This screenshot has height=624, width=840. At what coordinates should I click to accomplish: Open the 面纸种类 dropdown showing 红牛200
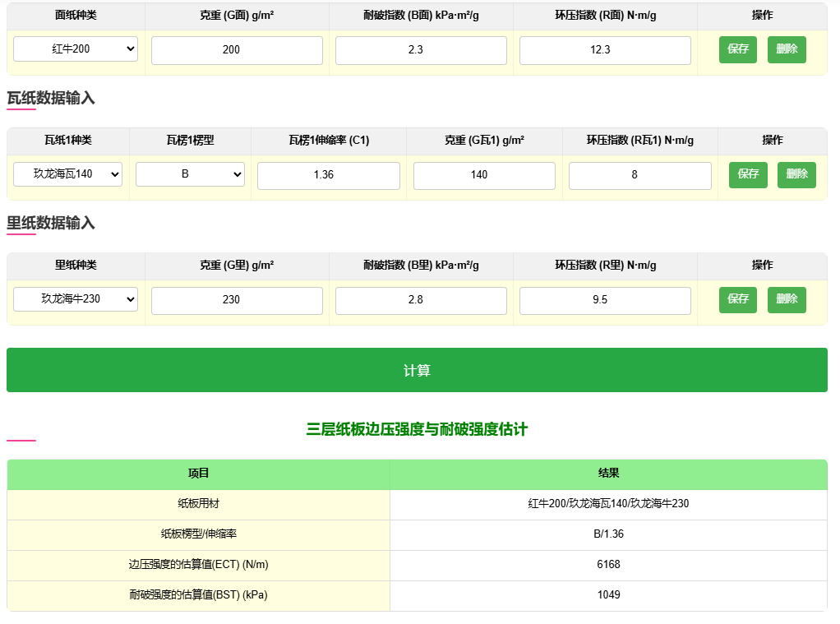pyautogui.click(x=75, y=50)
